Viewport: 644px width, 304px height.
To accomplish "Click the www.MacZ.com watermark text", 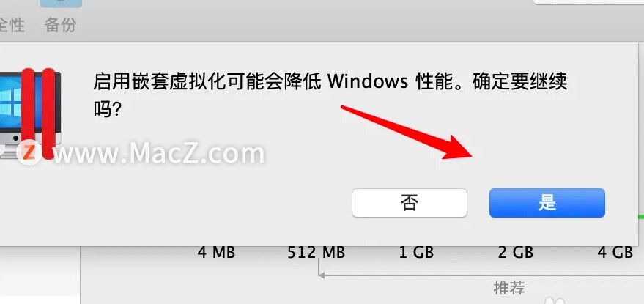I will 158,154.
